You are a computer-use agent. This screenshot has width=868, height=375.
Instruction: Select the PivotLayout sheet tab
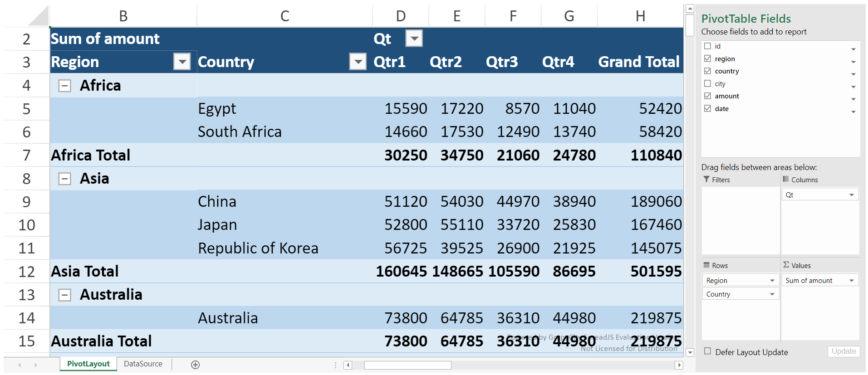pos(88,364)
